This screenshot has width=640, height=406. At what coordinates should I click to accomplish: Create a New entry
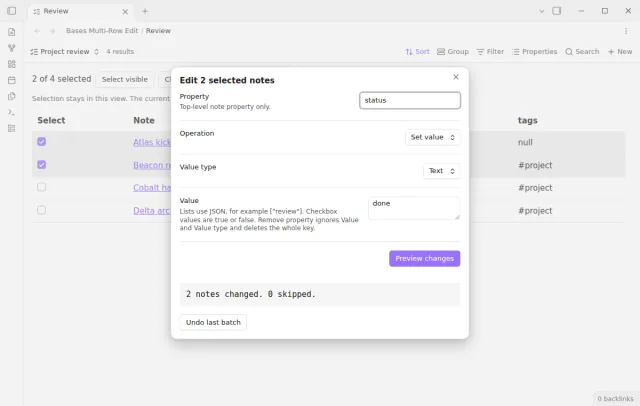620,52
